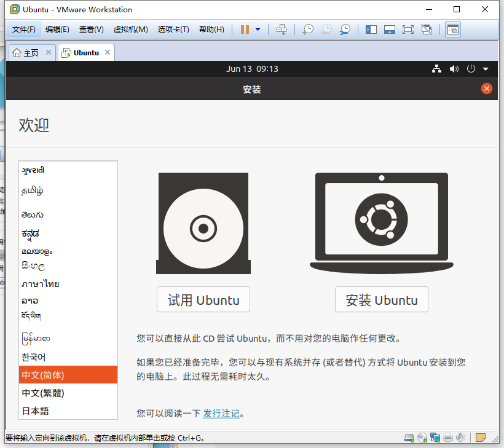The width and height of the screenshot is (504, 448).
Task: Open the 文件(F) menu
Action: 24,29
